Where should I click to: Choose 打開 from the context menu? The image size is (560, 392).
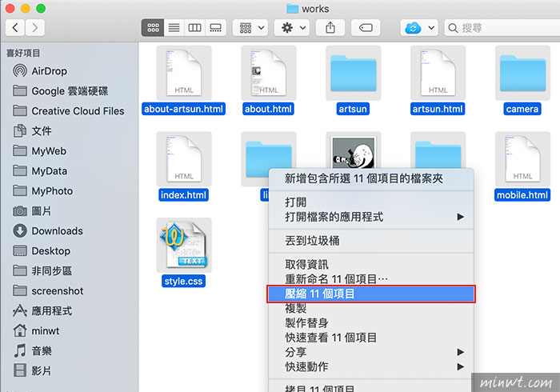tap(370, 202)
